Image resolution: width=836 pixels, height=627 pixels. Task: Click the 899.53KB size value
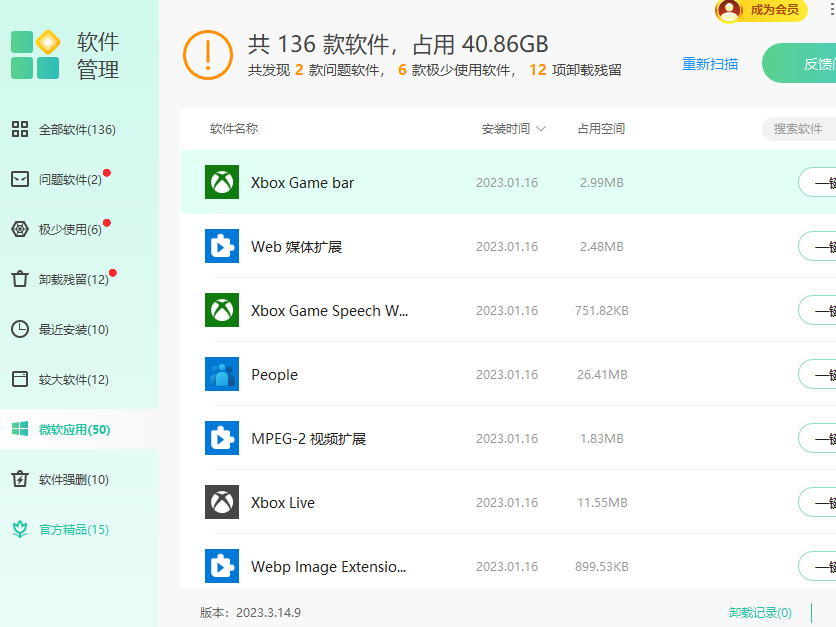tap(601, 566)
